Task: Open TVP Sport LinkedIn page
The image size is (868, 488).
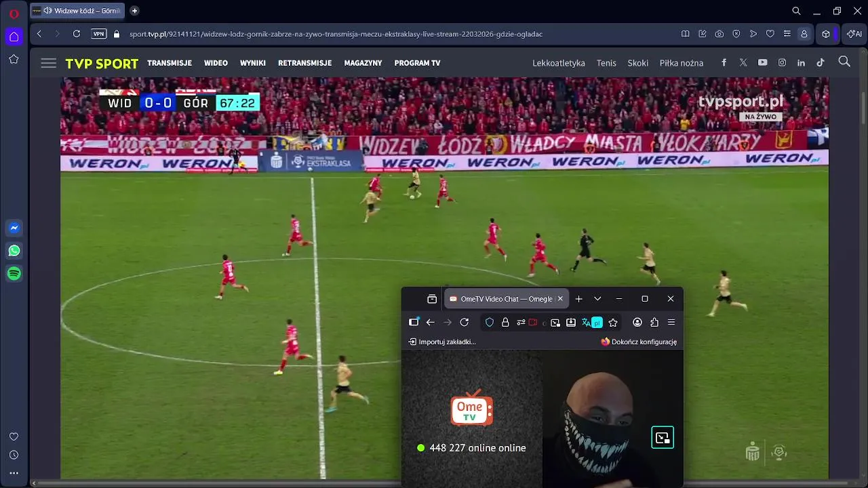Action: point(801,62)
